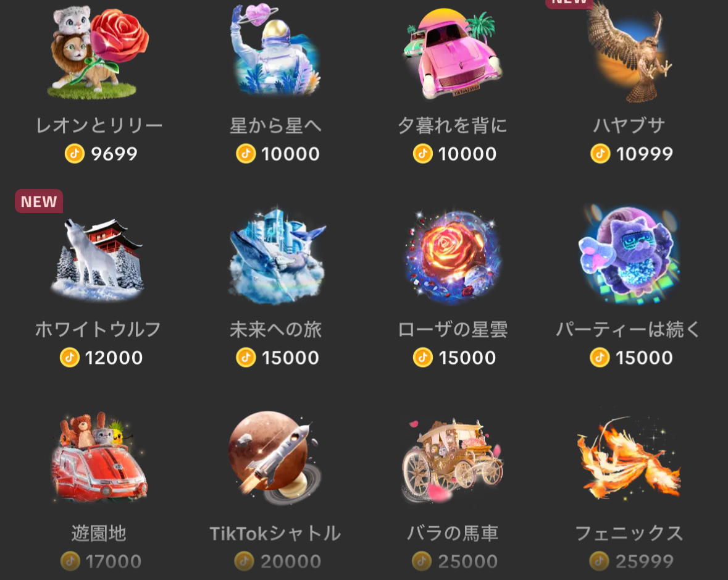Viewport: 728px width, 580px height.
Task: Click the 遊園地 gift name text
Action: point(99,533)
